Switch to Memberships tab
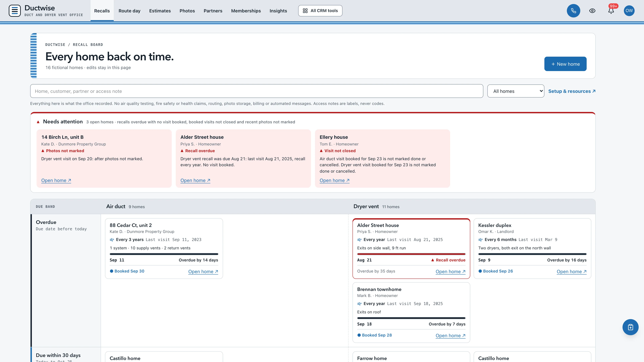This screenshot has height=362, width=644. coord(246,11)
